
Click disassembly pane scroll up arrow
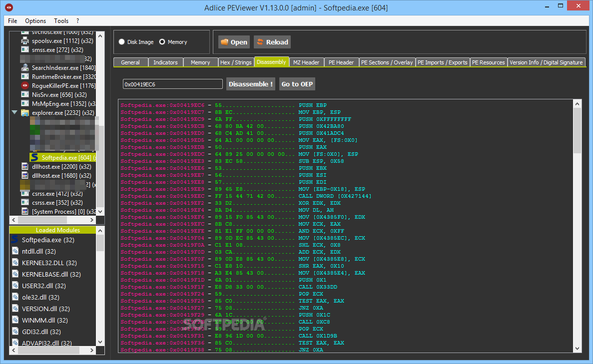pos(577,104)
